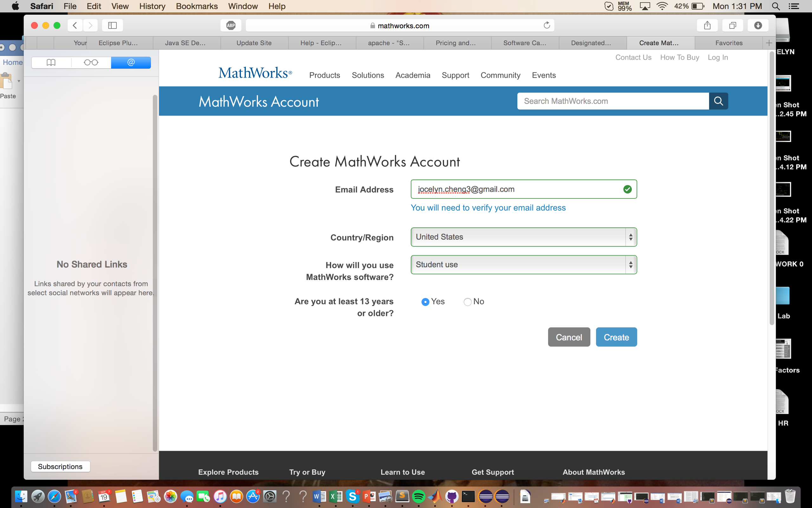Open PowerPoint from the Dock
Image resolution: width=812 pixels, height=508 pixels.
point(369,496)
